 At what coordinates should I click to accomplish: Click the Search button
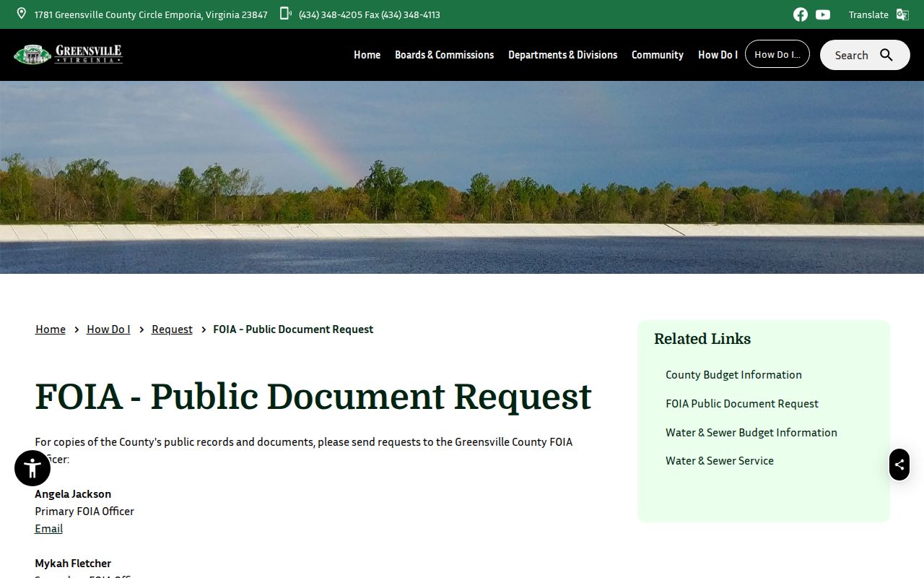pyautogui.click(x=865, y=55)
